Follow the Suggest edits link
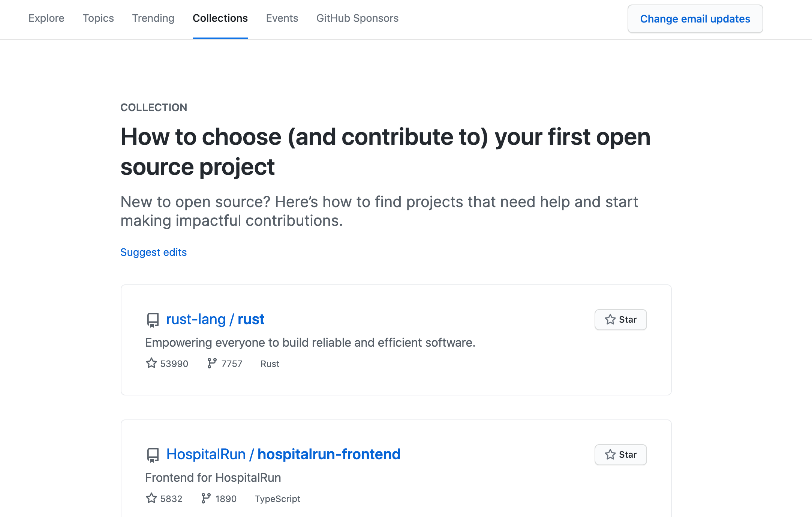The width and height of the screenshot is (812, 517). (153, 252)
